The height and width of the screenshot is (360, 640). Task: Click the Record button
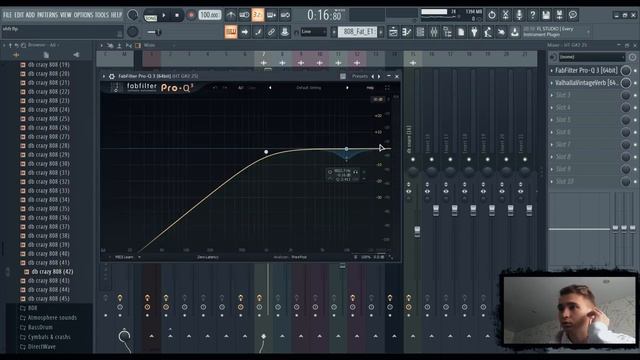tap(191, 16)
